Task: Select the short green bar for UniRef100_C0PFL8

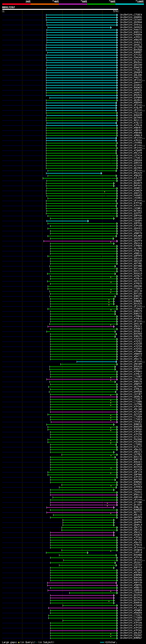Action: pyautogui.click(x=67, y=553)
